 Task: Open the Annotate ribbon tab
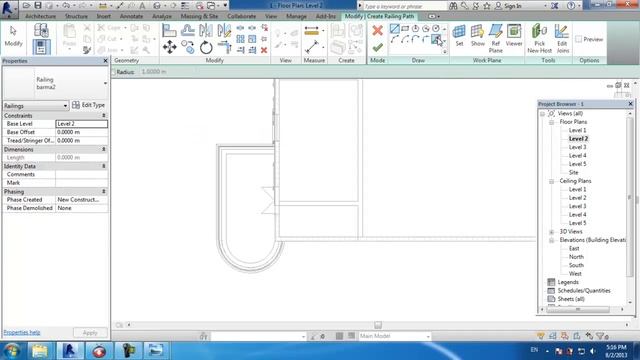click(x=131, y=16)
